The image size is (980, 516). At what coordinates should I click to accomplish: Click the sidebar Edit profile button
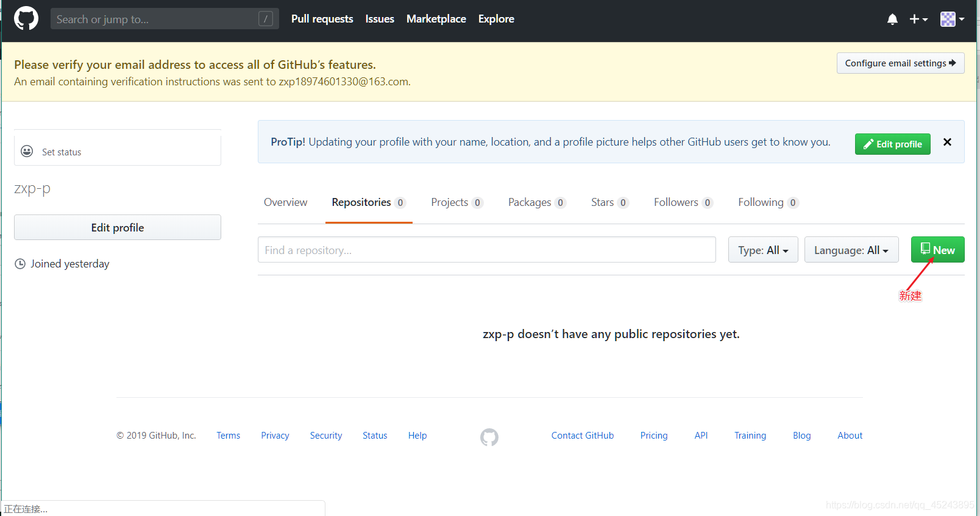[x=118, y=227]
